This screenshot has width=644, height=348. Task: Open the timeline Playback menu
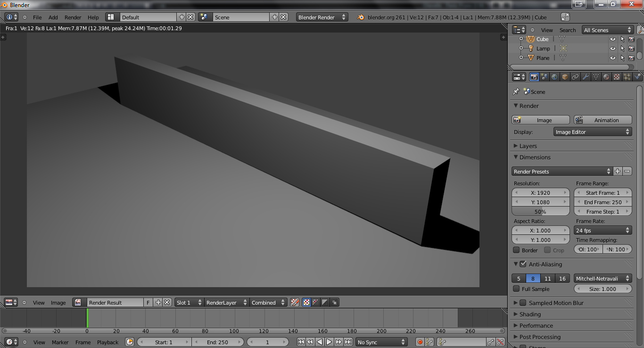[x=108, y=342]
